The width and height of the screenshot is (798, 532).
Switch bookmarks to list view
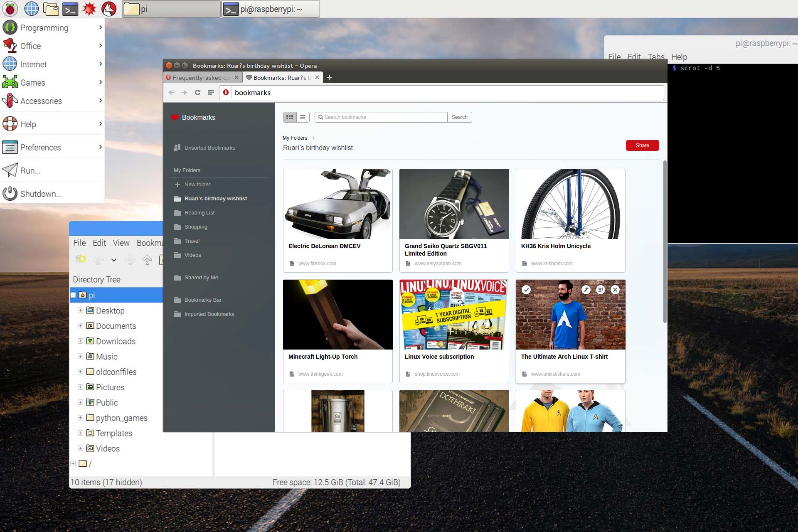[303, 117]
